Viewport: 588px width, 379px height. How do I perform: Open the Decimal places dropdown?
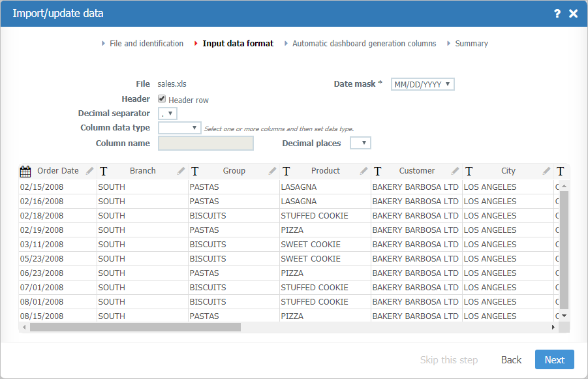point(360,142)
